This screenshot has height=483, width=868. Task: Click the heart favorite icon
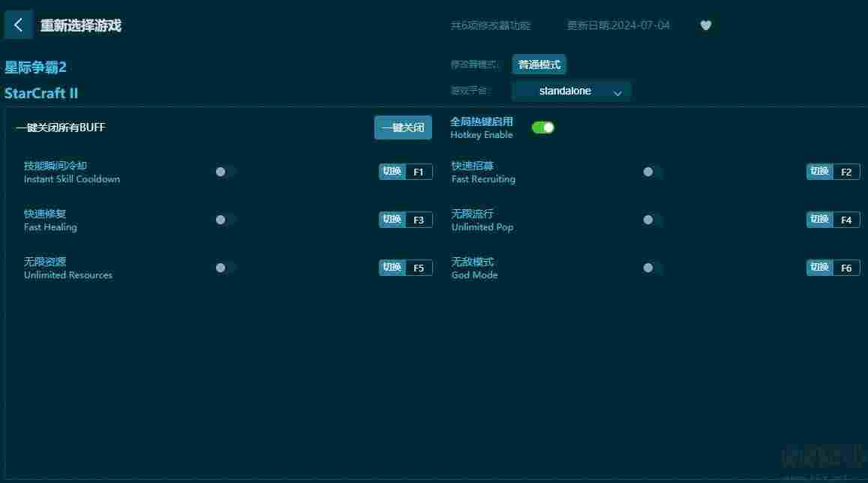click(705, 25)
